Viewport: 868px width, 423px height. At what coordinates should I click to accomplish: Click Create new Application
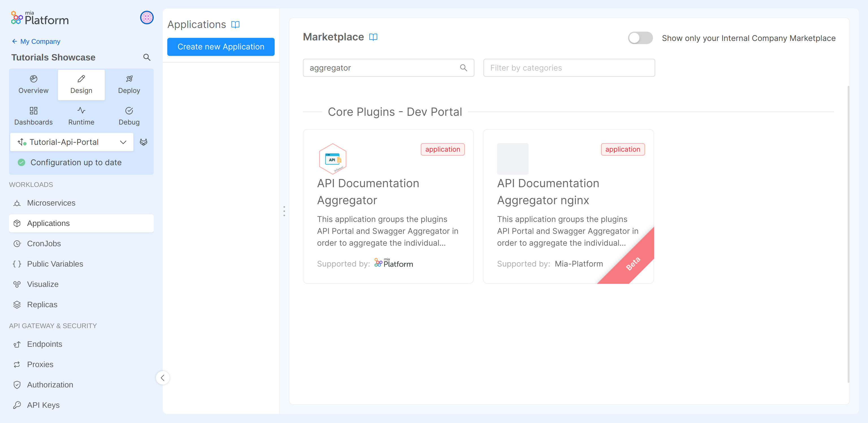221,47
